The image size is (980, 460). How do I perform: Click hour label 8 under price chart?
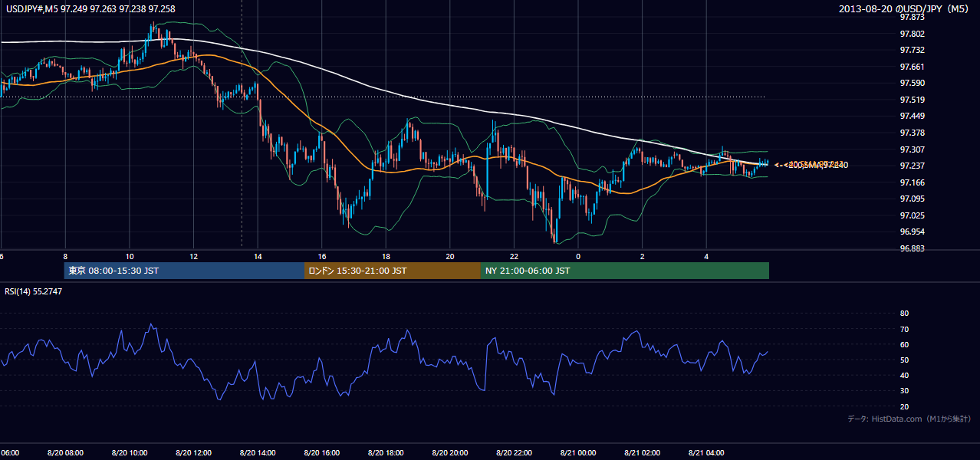[x=65, y=257]
